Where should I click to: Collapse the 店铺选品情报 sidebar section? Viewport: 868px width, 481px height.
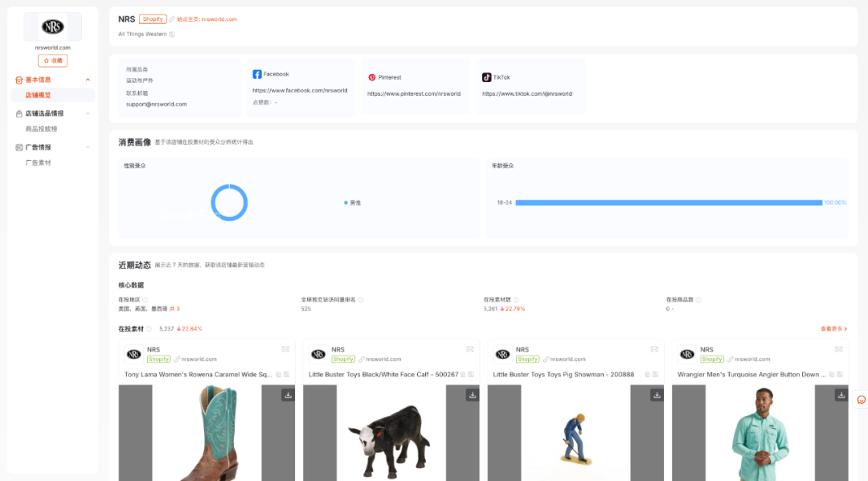(x=88, y=113)
